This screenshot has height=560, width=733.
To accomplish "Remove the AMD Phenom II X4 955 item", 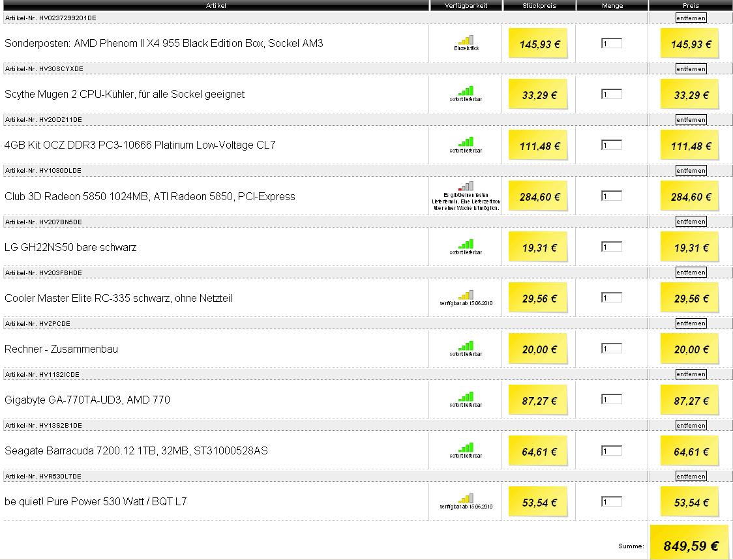I will click(x=691, y=18).
